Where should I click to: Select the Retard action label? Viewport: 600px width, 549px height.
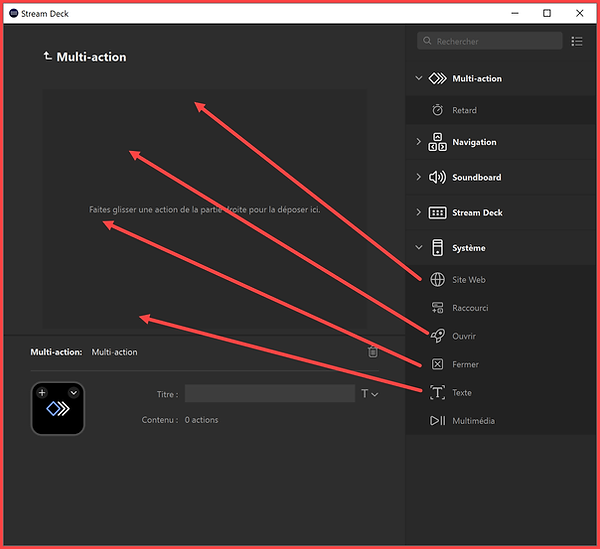[465, 110]
